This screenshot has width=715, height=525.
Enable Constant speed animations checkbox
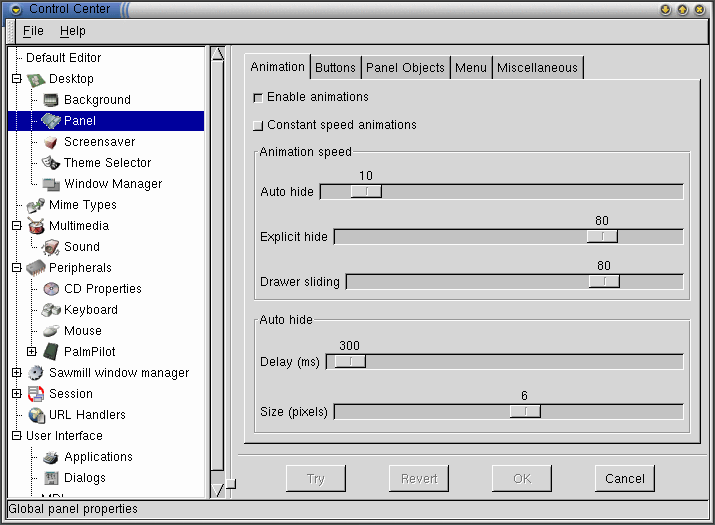tap(258, 125)
